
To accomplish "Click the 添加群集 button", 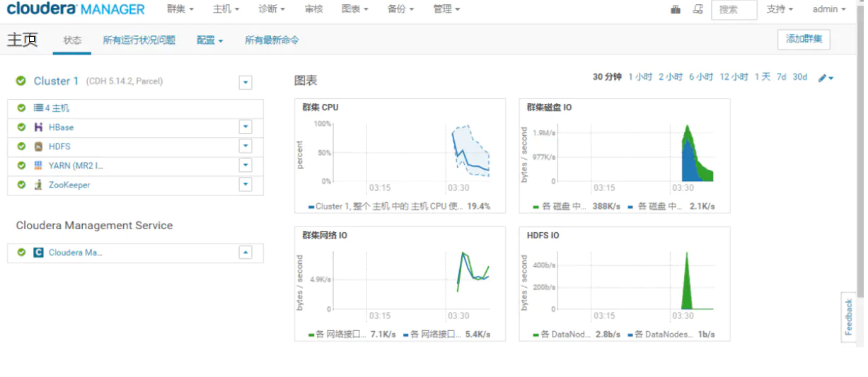I will [804, 39].
